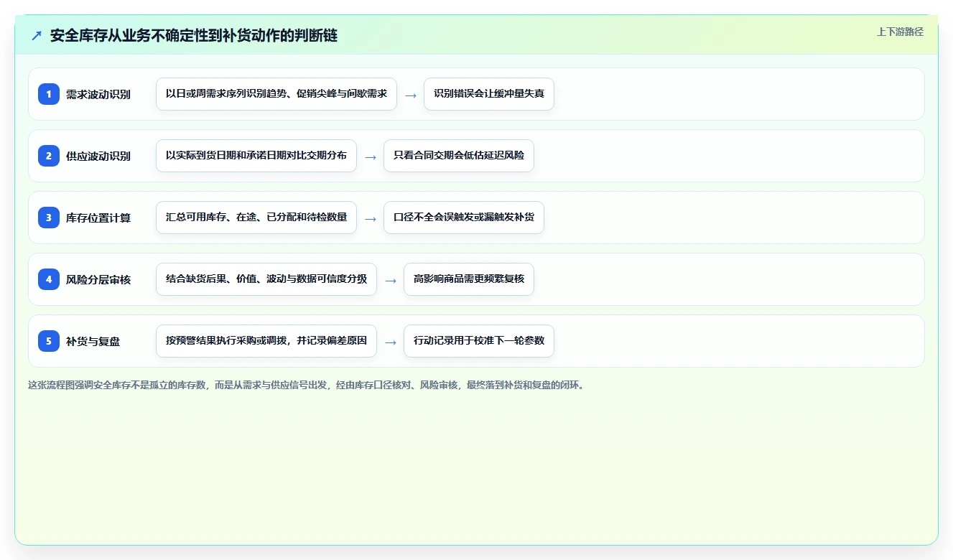Select step number badge 2

click(49, 156)
